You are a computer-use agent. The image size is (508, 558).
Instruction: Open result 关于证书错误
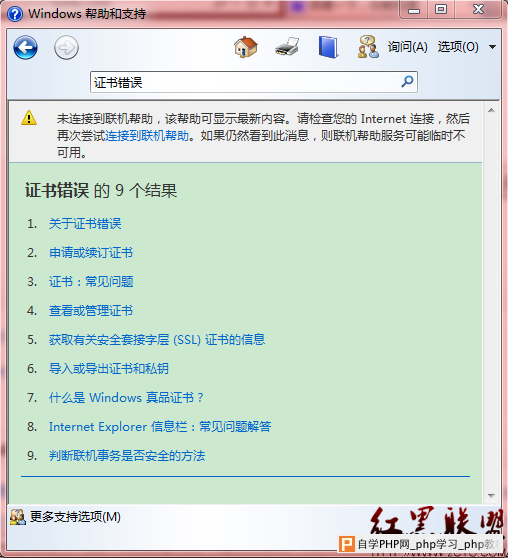(x=85, y=224)
